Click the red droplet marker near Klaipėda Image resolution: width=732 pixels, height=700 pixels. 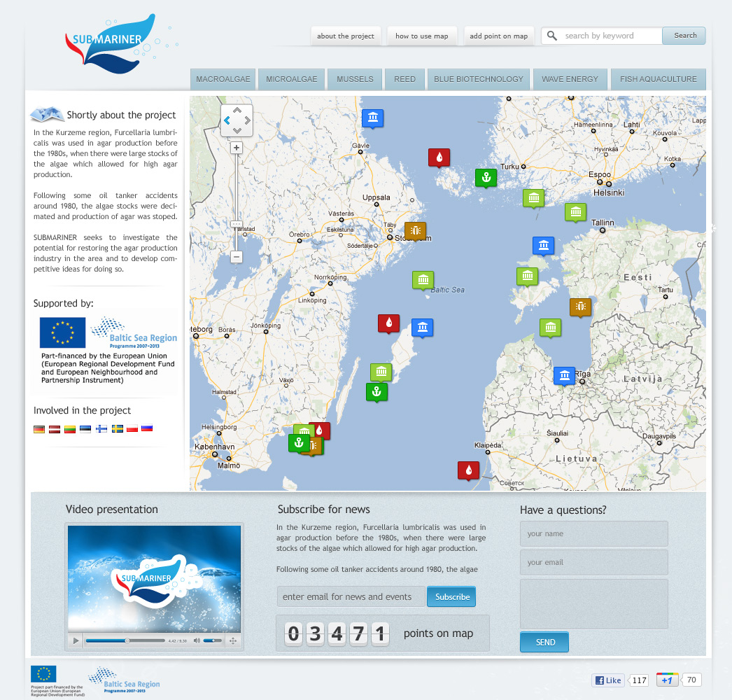point(468,470)
